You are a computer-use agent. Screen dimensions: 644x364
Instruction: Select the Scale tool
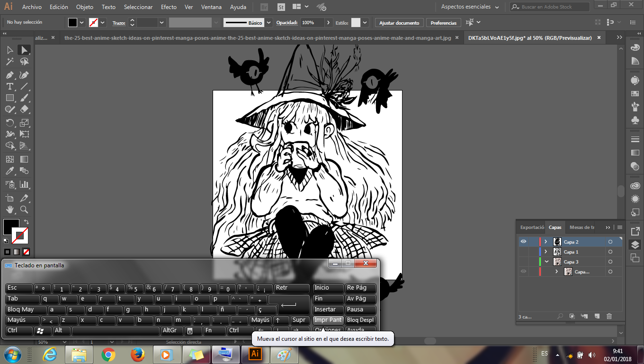[24, 123]
